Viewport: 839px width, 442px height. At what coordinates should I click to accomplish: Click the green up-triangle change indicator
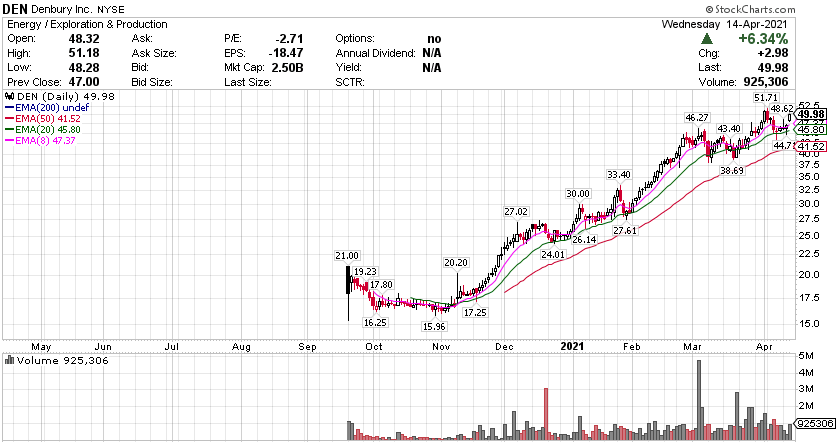click(x=707, y=39)
